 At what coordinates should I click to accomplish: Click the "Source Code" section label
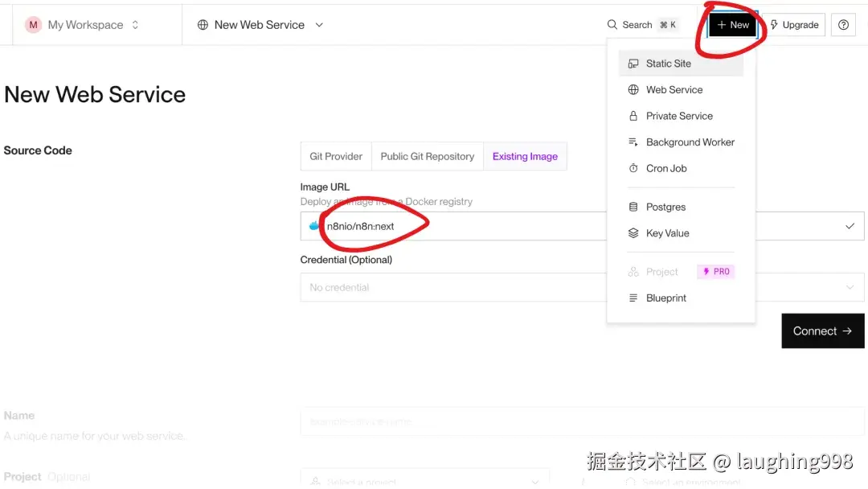[x=38, y=150]
